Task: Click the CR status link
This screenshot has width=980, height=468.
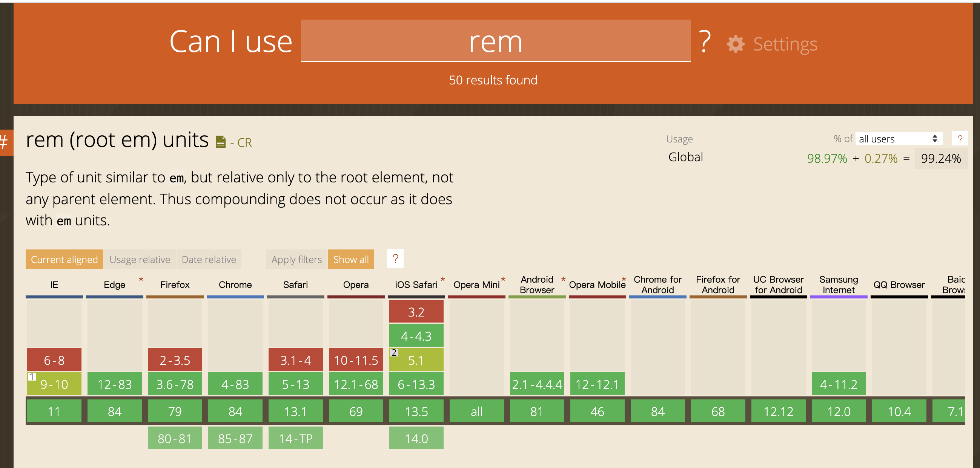Action: (244, 142)
